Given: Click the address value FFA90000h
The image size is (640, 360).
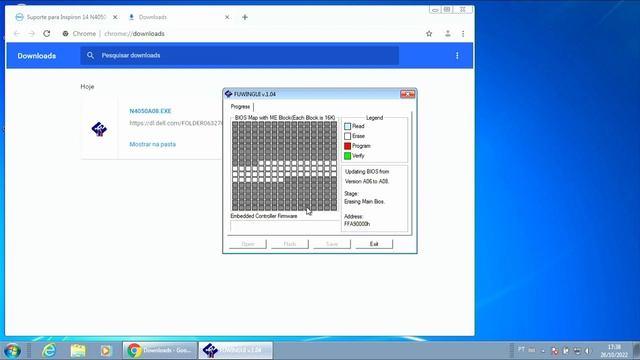Looking at the screenshot, I should tap(357, 224).
